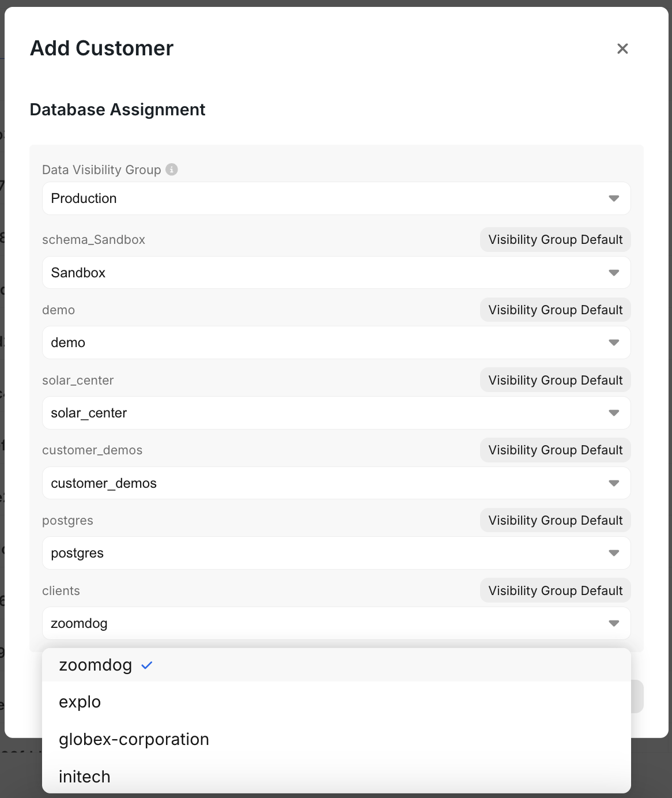Click Visibility Group Default for postgres
The width and height of the screenshot is (672, 798).
(x=555, y=520)
